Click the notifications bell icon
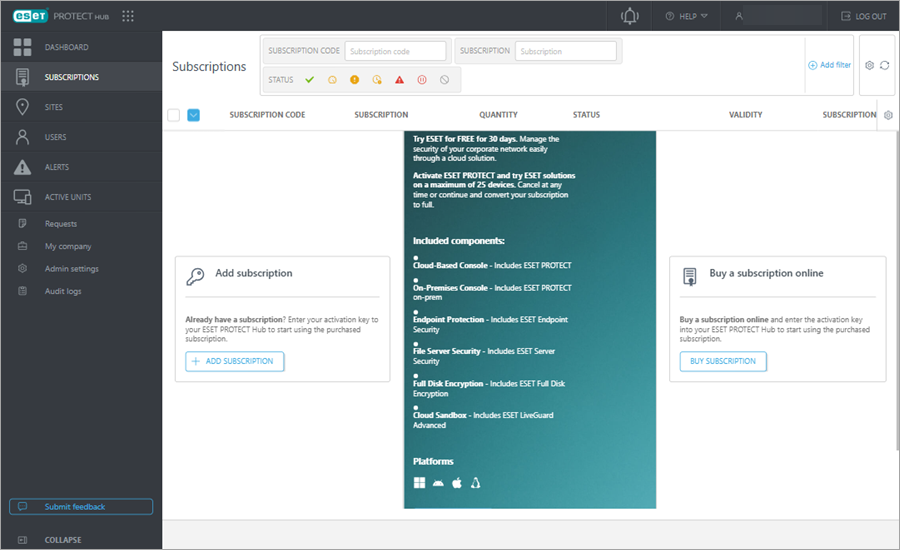 click(x=629, y=16)
